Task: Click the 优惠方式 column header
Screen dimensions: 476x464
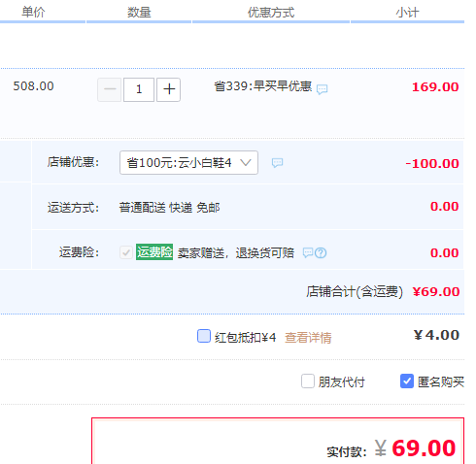Action: [271, 13]
